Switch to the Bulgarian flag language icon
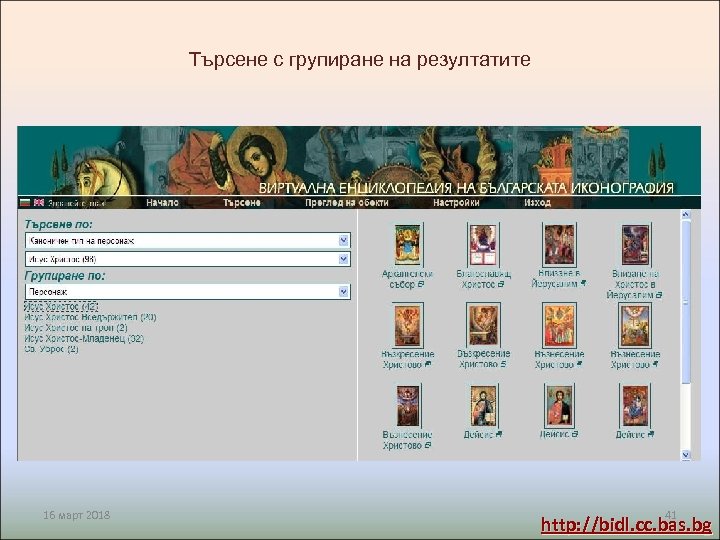Image resolution: width=720 pixels, height=540 pixels. pyautogui.click(x=25, y=202)
